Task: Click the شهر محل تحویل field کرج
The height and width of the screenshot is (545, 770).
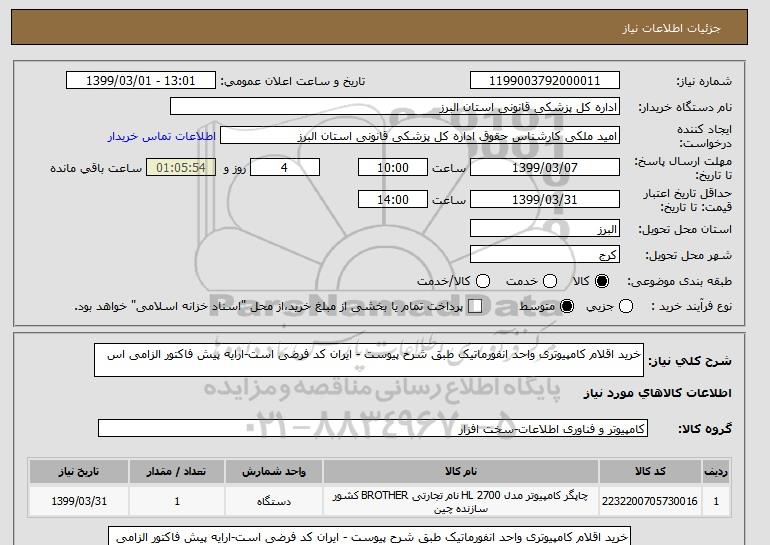Action: click(545, 254)
